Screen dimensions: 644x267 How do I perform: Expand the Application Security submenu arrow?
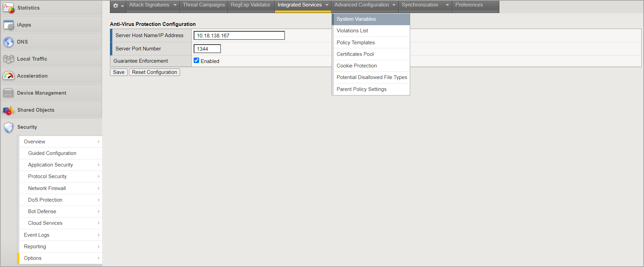(99, 165)
